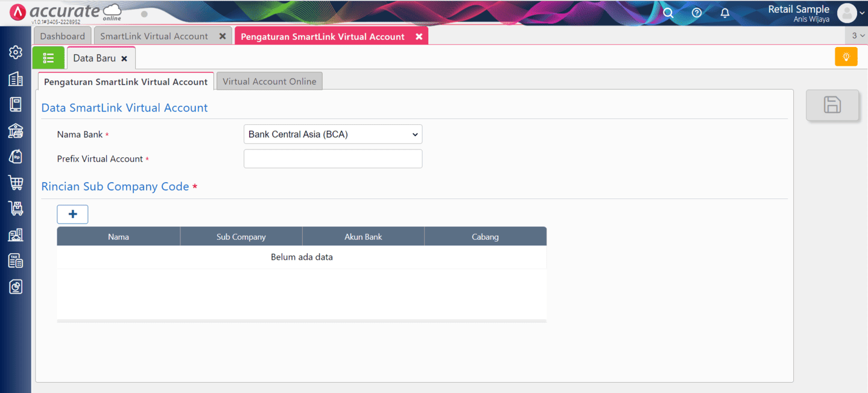Click the Prefix Virtual Account field
The image size is (868, 393).
click(333, 159)
